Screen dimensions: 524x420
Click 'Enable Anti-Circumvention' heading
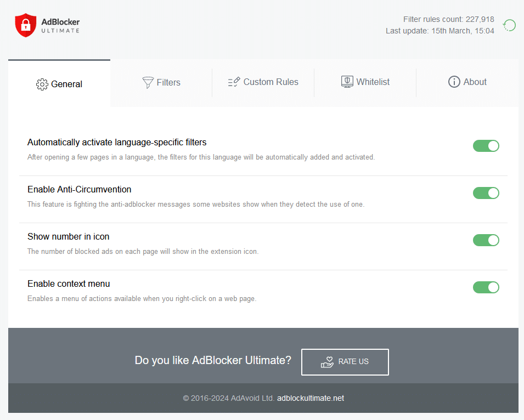pos(79,189)
